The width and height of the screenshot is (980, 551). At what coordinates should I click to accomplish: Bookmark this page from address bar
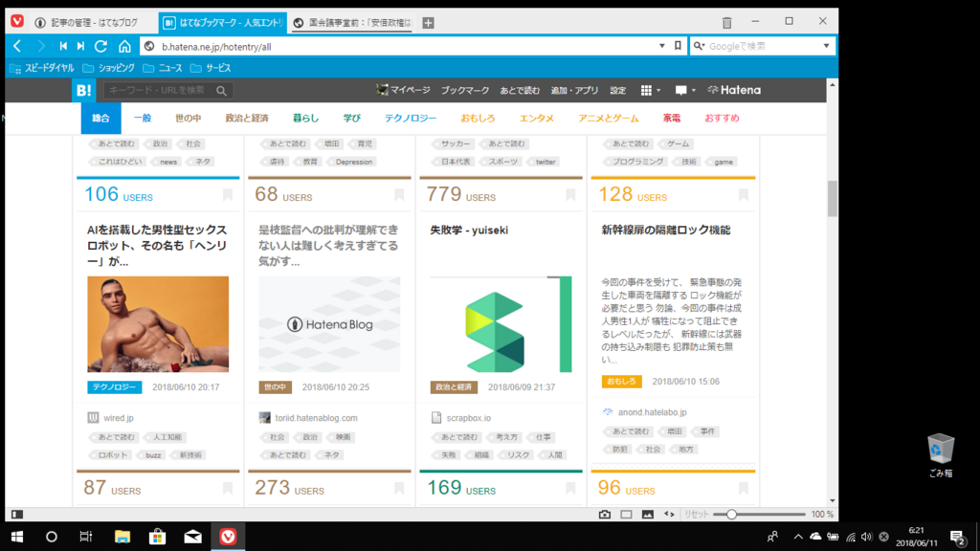pyautogui.click(x=679, y=46)
